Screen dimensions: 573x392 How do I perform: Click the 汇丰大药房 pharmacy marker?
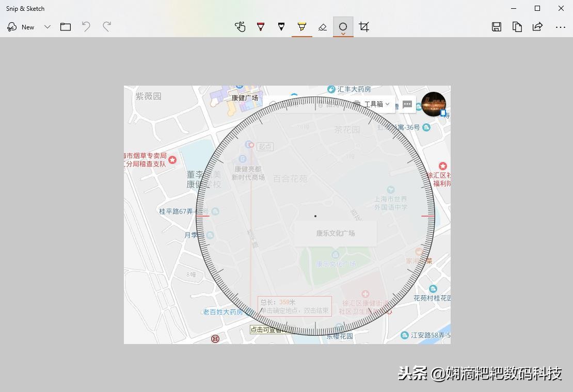(x=331, y=89)
